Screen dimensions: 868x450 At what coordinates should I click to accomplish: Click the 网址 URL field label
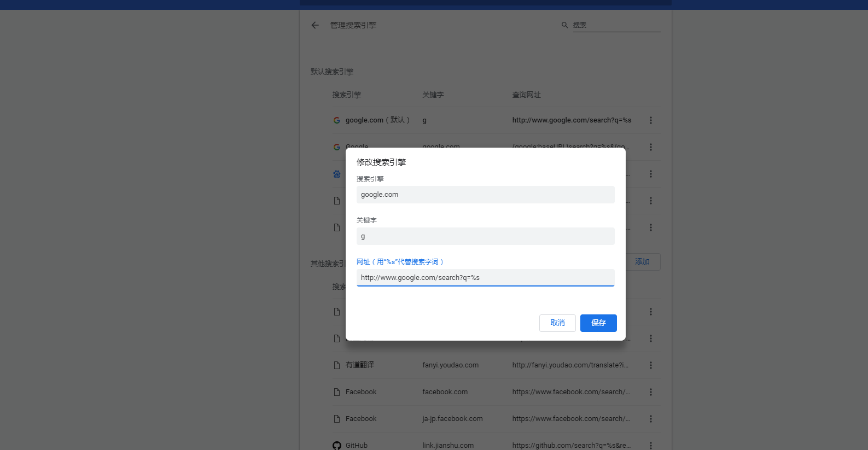[400, 262]
